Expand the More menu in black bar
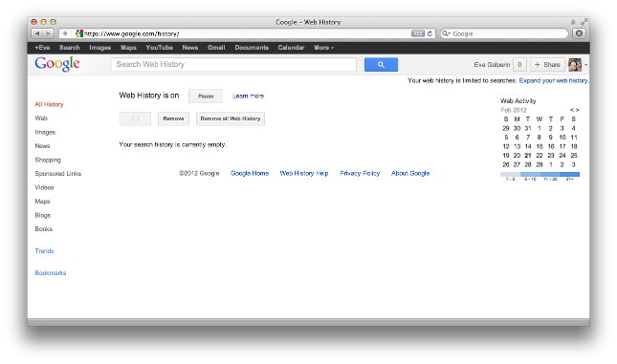The image size is (617, 364). 323,48
